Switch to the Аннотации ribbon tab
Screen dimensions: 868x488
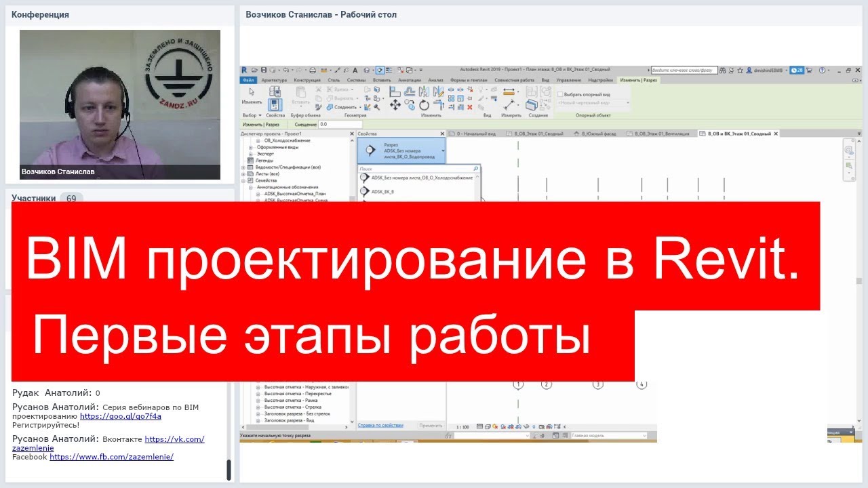[x=410, y=80]
